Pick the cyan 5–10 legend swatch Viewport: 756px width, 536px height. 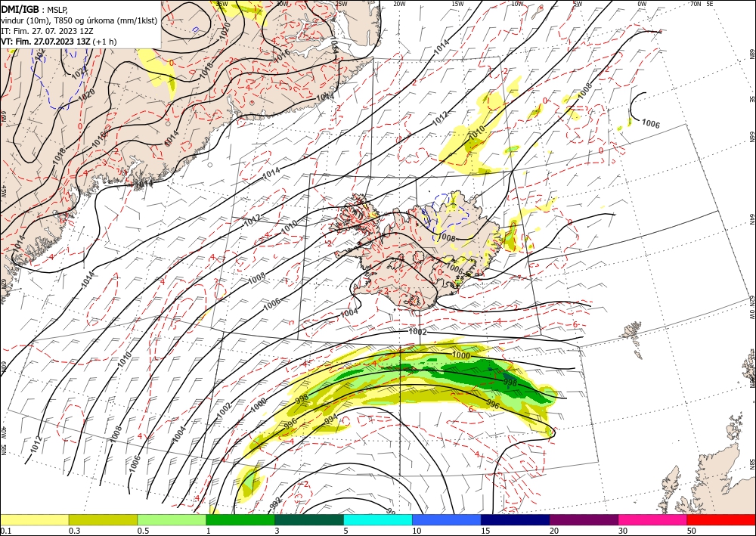click(378, 519)
